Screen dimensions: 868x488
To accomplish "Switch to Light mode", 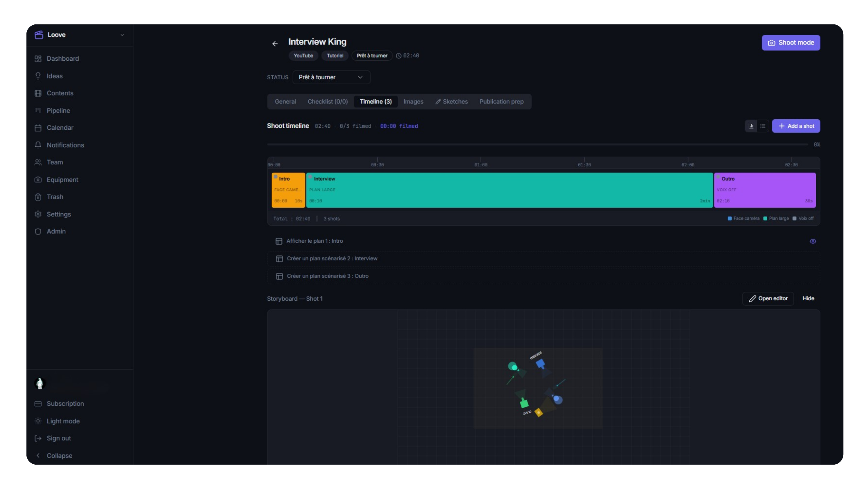I will tap(63, 421).
